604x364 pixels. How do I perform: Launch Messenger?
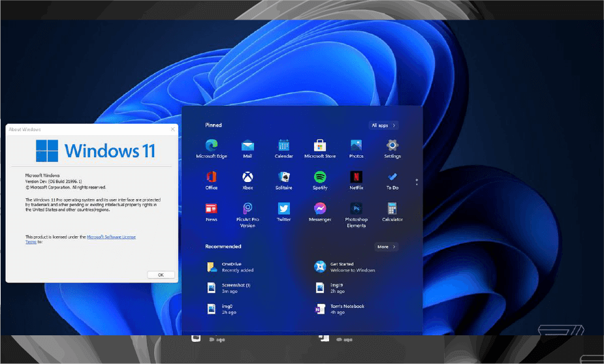coord(320,212)
